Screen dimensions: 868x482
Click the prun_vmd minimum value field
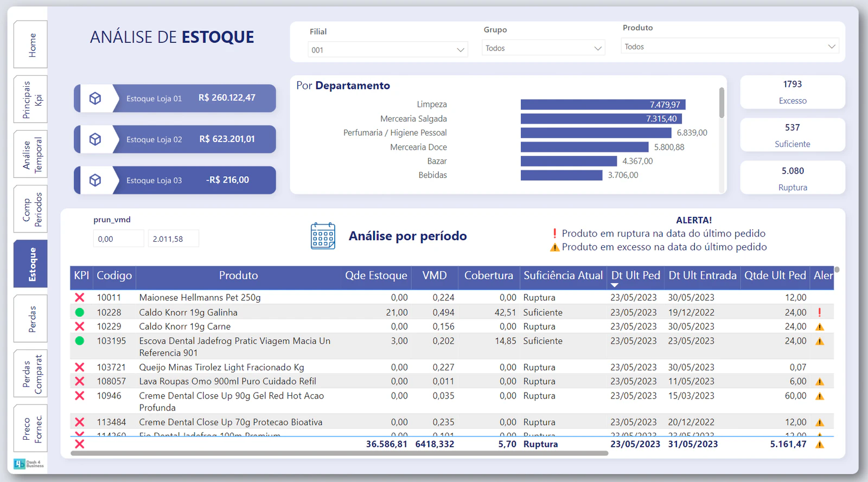tap(118, 239)
